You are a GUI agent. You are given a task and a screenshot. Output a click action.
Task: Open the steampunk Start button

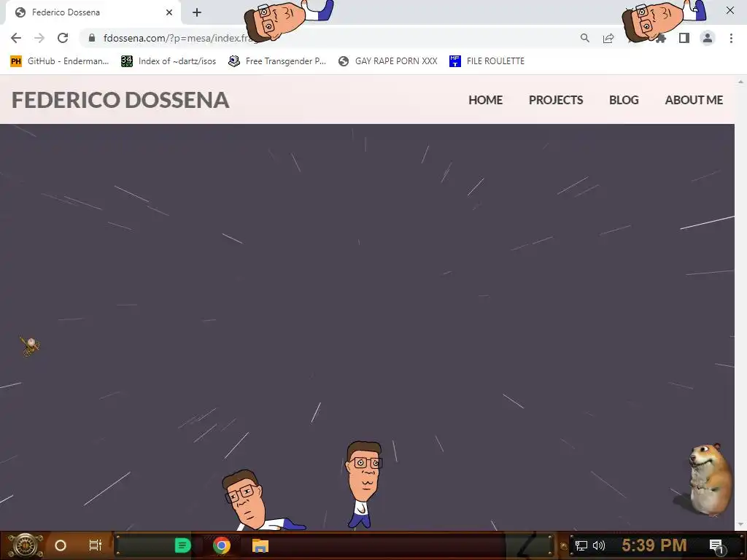[x=25, y=545]
